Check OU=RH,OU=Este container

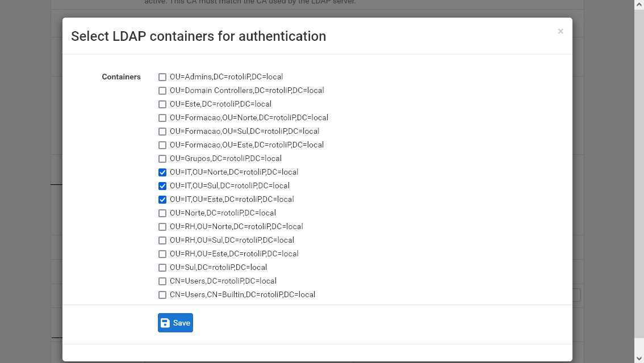click(x=162, y=254)
